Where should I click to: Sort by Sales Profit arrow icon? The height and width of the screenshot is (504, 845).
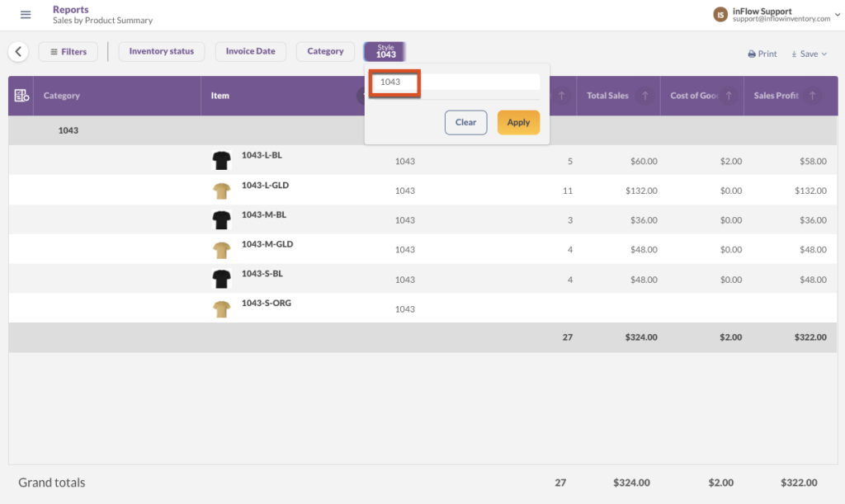813,96
